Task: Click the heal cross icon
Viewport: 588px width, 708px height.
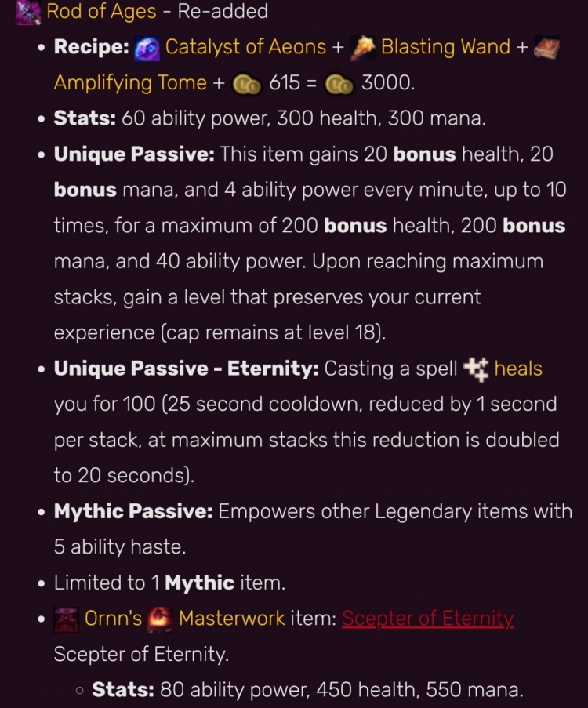Action: coord(476,369)
